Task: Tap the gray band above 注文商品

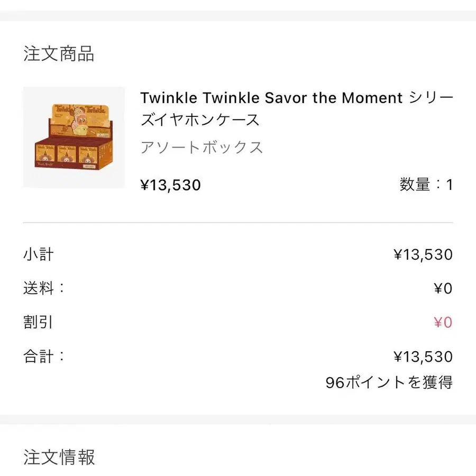Action: pos(238,15)
